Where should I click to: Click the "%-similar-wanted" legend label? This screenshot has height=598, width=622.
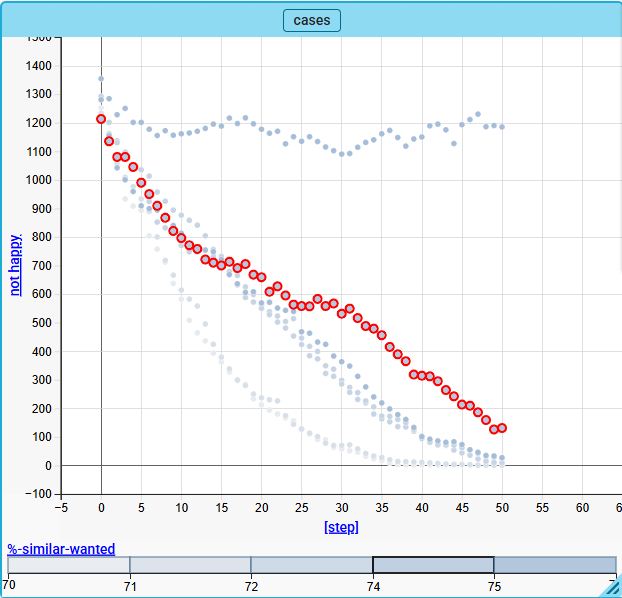pyautogui.click(x=61, y=549)
